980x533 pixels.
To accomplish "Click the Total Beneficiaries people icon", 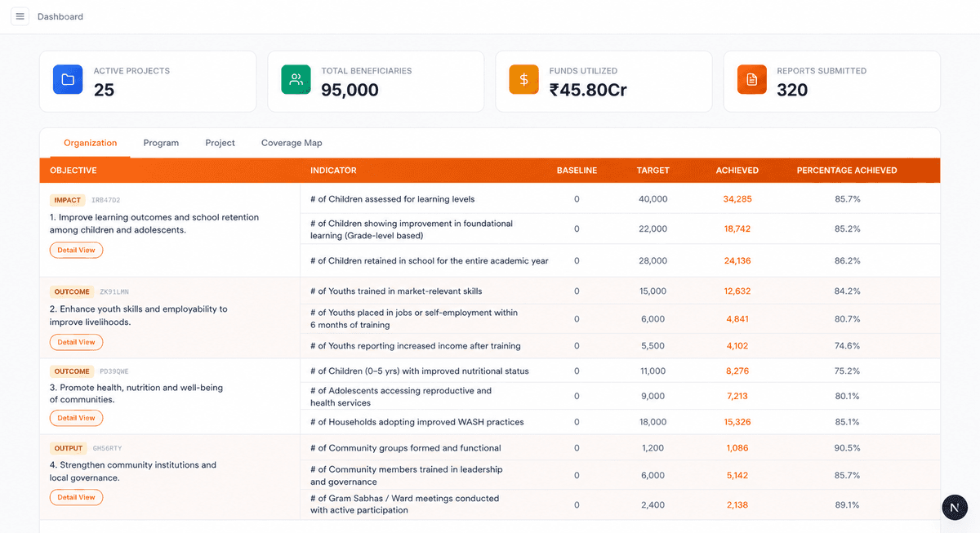I will pyautogui.click(x=296, y=79).
